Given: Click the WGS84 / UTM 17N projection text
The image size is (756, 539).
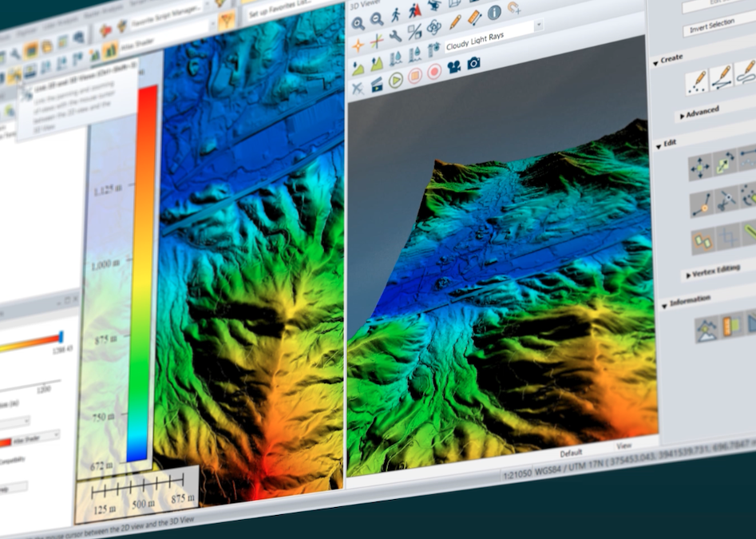Looking at the screenshot, I should click(x=569, y=466).
